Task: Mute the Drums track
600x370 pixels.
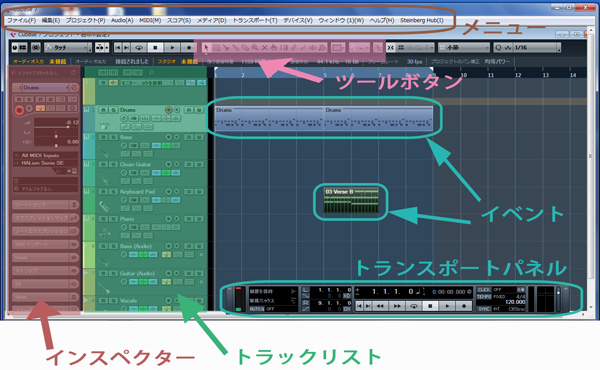Action: click(103, 110)
